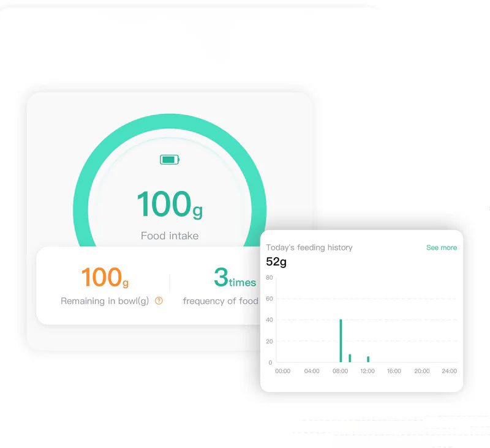Image resolution: width=490 pixels, height=448 pixels.
Task: Click the green circular food intake ring
Action: (x=83, y=184)
